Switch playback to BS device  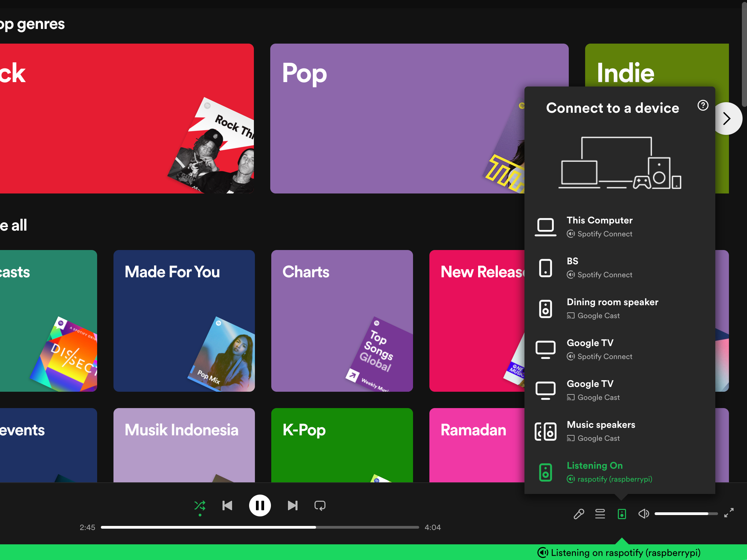pyautogui.click(x=620, y=268)
